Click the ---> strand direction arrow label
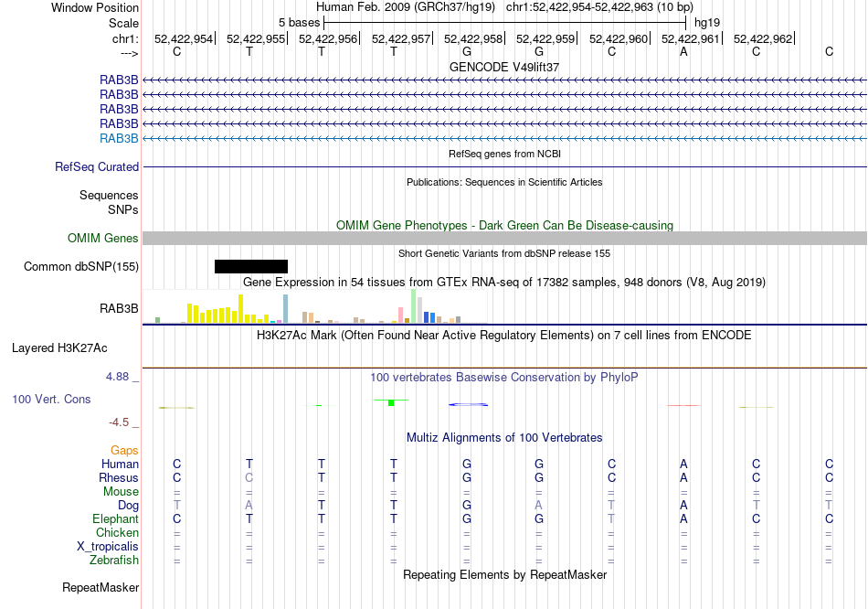The height and width of the screenshot is (609, 868). tap(130, 53)
